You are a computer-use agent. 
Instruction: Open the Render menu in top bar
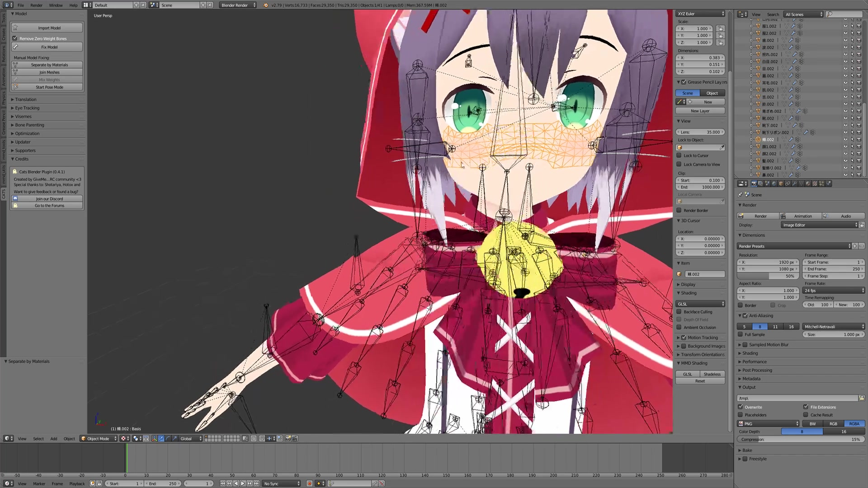tap(36, 5)
